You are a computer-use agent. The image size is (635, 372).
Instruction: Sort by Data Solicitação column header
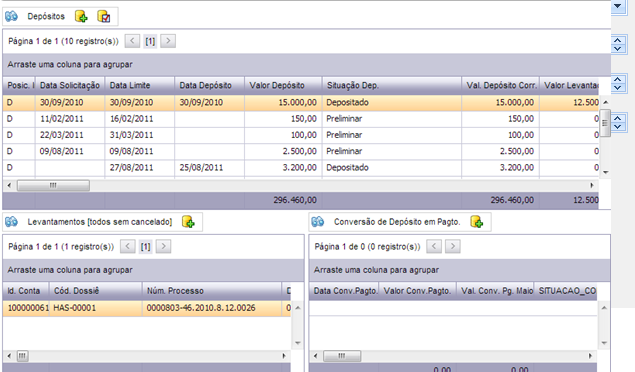click(x=70, y=85)
